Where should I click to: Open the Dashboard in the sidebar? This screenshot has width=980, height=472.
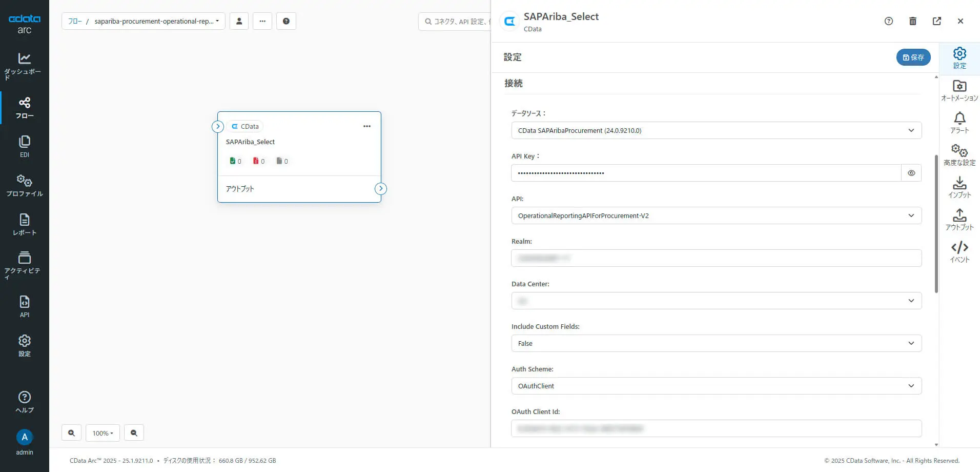pos(24,65)
